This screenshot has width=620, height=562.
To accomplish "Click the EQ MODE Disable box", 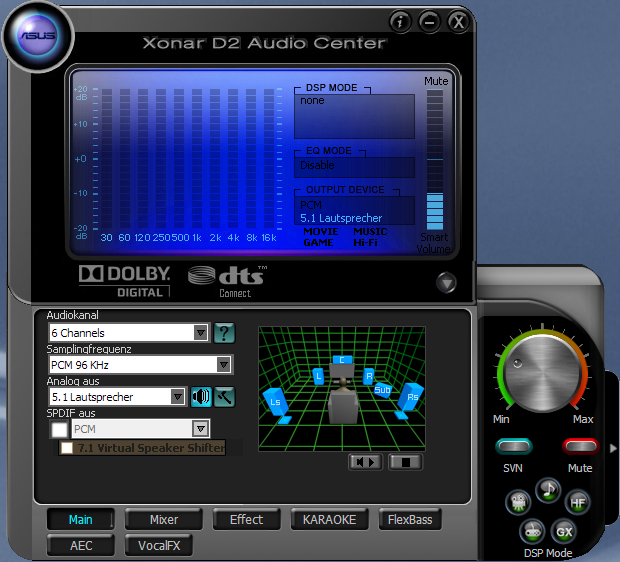I will pos(354,167).
